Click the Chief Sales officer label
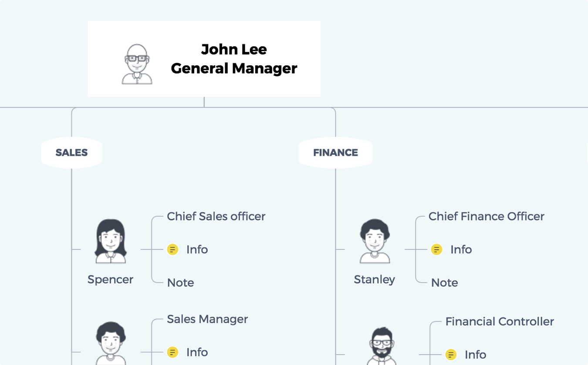 point(216,216)
